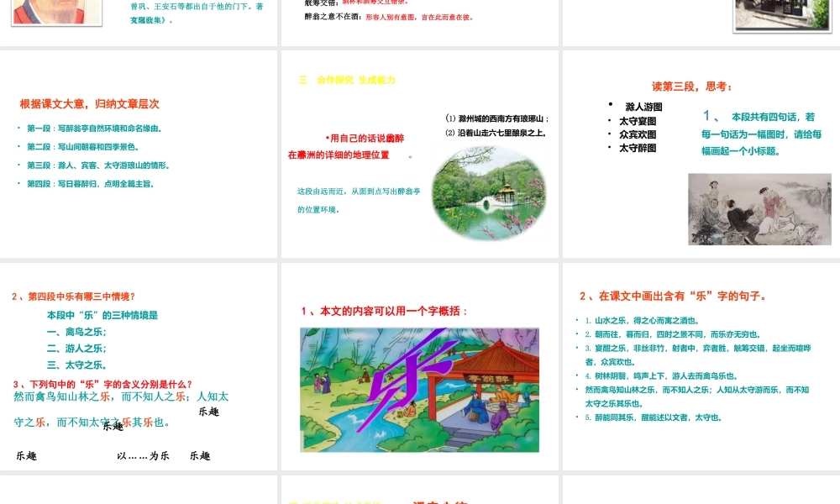
Task: Click the line 本段中"乐"的三种情境是
Action: click(x=102, y=315)
